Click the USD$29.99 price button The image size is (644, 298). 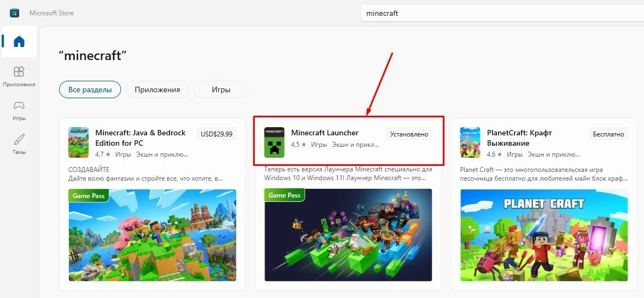[216, 134]
